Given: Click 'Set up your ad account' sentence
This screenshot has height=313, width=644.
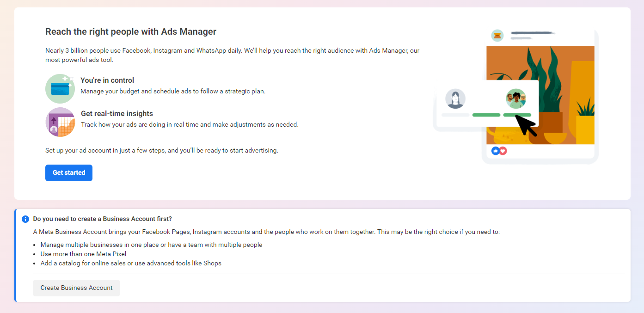Looking at the screenshot, I should [162, 151].
